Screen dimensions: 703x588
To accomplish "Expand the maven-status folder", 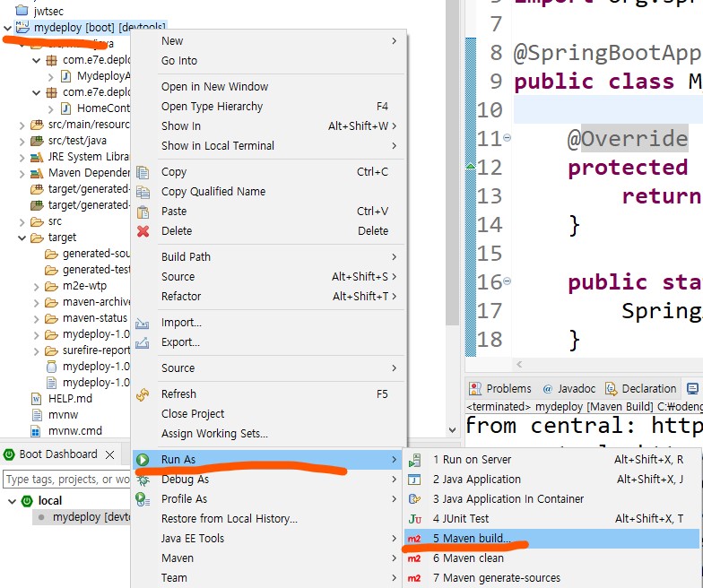I will coord(36,319).
